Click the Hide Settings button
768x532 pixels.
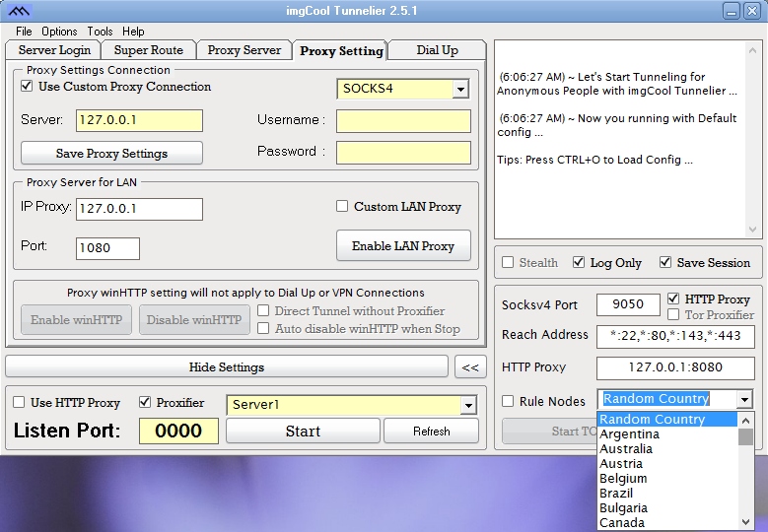click(227, 367)
